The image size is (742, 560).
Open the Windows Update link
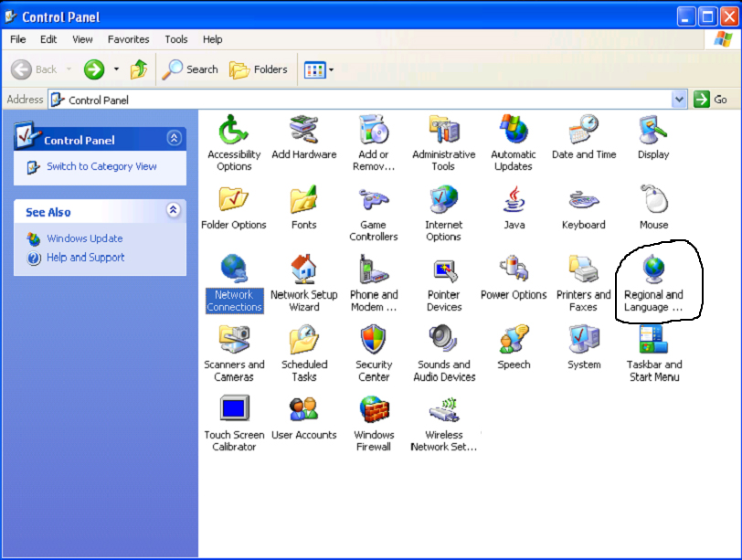pos(85,238)
